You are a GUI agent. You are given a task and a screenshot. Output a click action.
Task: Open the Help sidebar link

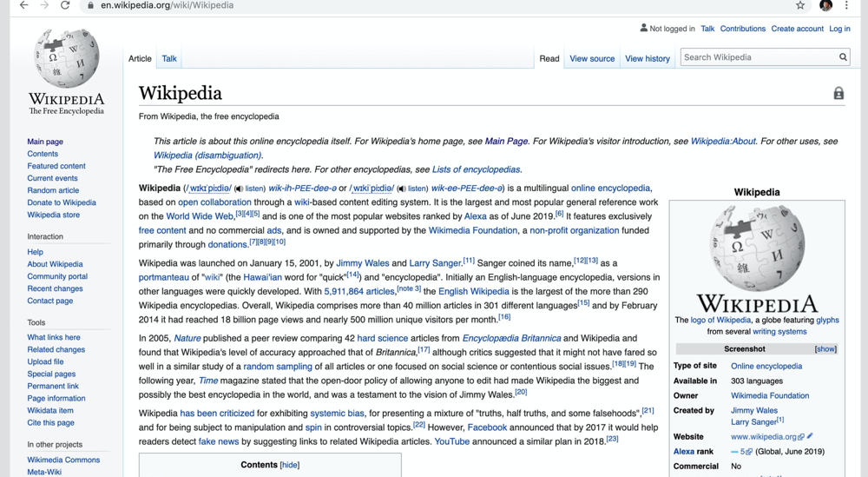click(x=35, y=252)
